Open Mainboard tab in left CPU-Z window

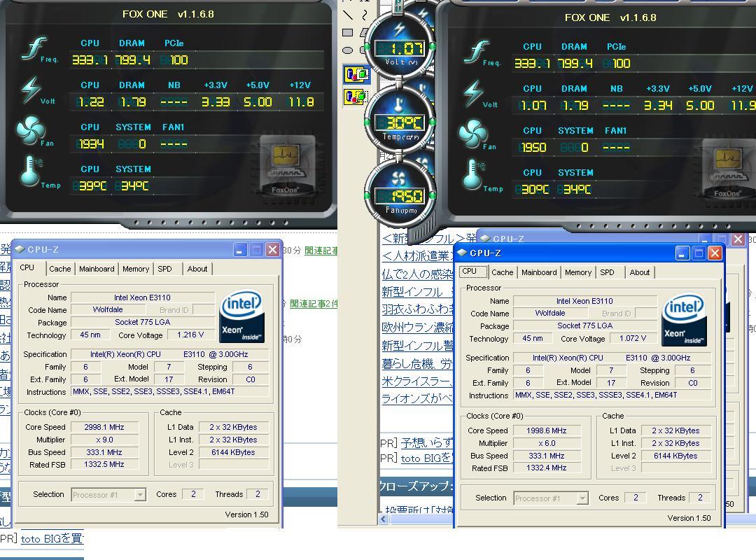coord(97,269)
